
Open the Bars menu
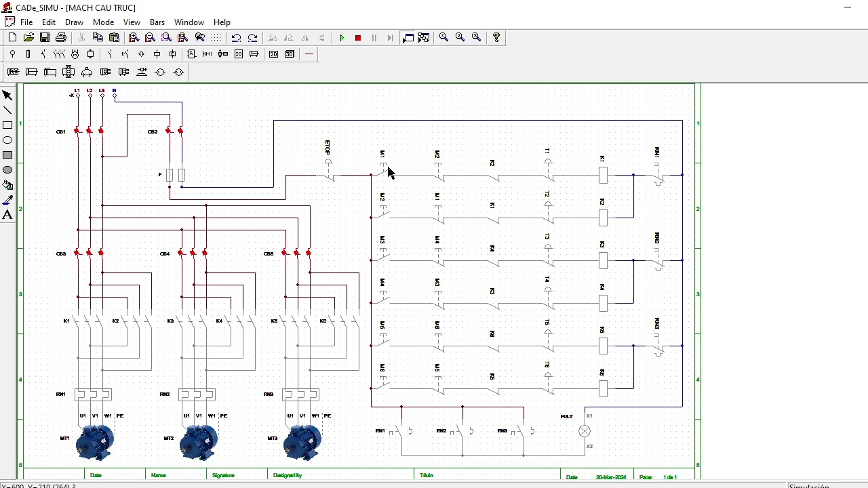pyautogui.click(x=157, y=22)
